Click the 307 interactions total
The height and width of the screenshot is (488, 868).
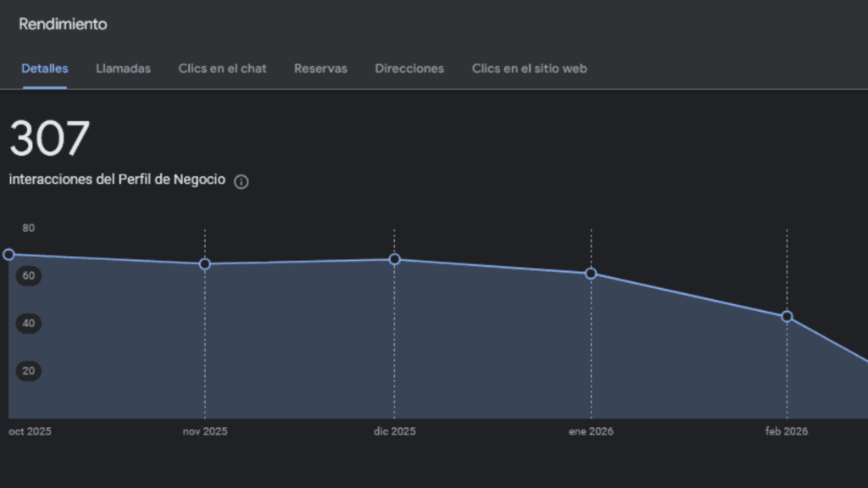(49, 138)
